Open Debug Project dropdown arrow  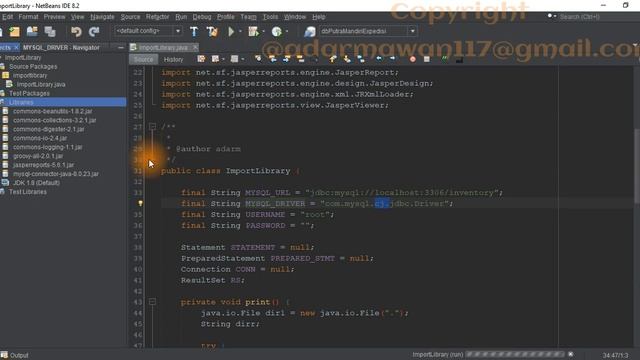263,31
